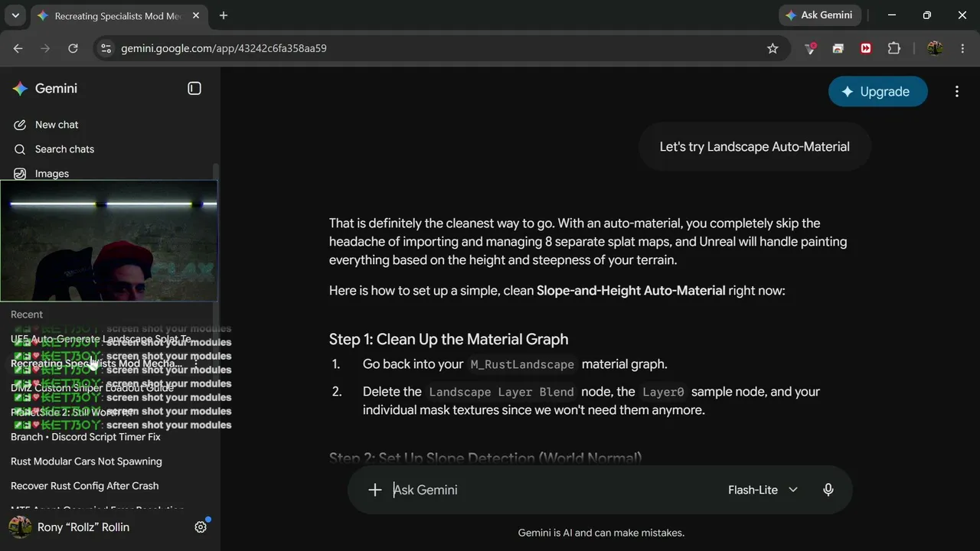Open a new browser tab
The image size is (980, 551).
point(224,15)
